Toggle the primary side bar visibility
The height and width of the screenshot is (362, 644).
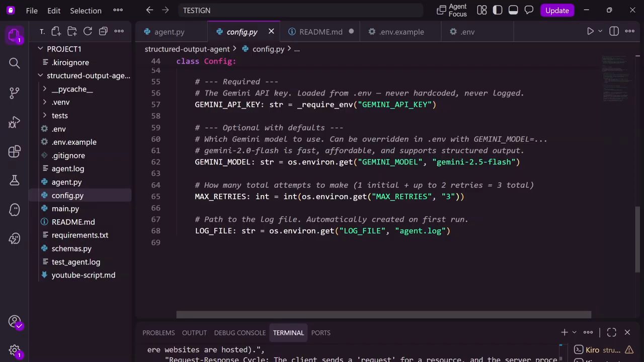coord(498,10)
